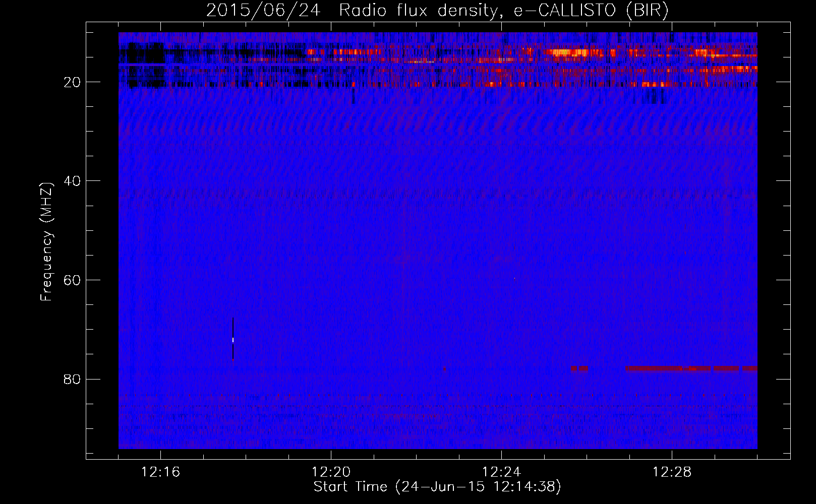Click the "Frequency (MHZ)" y-axis label
This screenshot has width=816, height=504.
click(x=46, y=242)
